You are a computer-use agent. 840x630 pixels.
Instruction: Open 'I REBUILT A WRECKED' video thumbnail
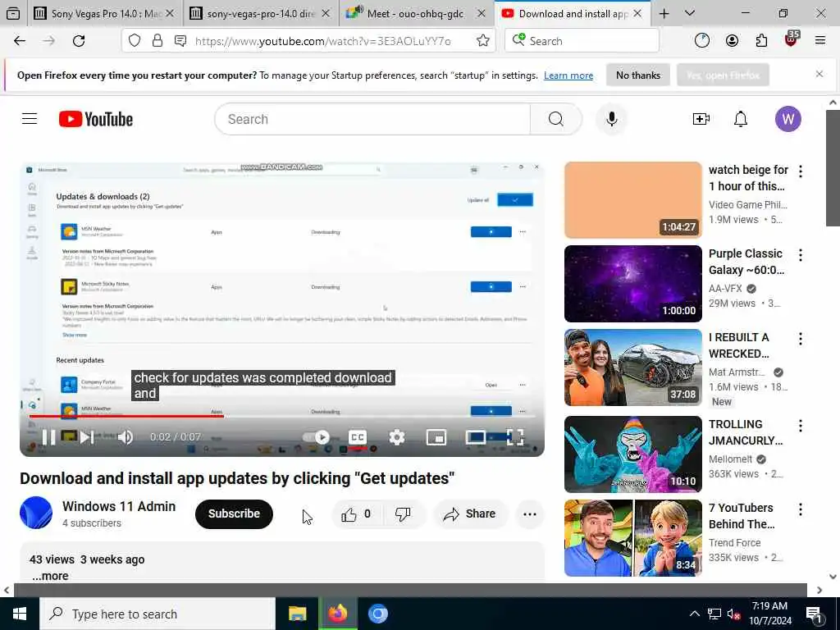pyautogui.click(x=632, y=367)
